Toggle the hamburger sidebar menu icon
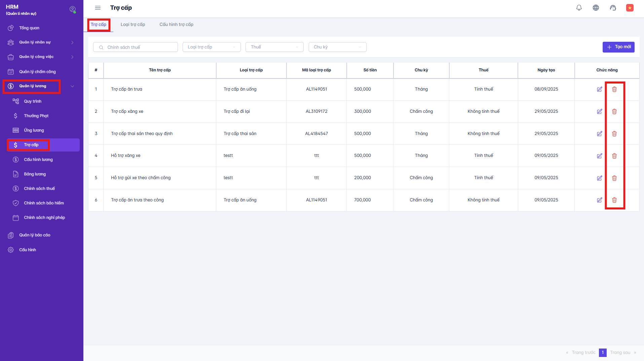This screenshot has width=644, height=361. [x=98, y=8]
